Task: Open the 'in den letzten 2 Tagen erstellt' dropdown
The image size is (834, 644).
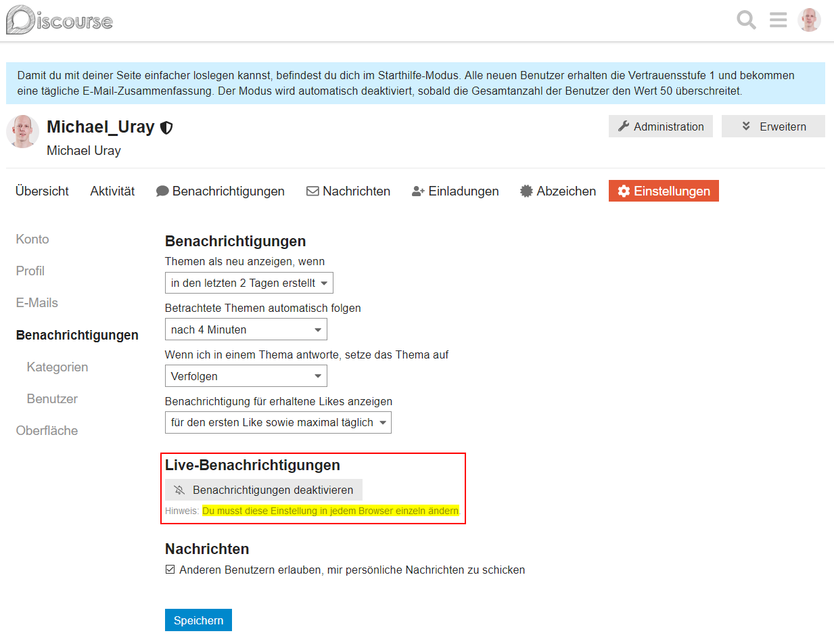Action: (x=249, y=283)
